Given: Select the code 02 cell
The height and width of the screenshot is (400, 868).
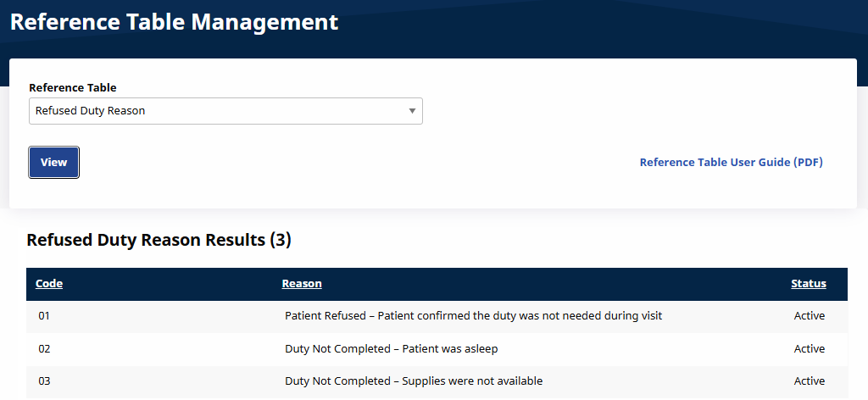Looking at the screenshot, I should tap(45, 349).
